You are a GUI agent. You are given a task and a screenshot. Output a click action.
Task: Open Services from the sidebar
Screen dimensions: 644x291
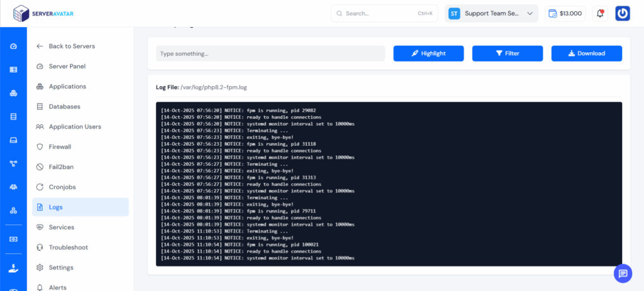coord(80,228)
